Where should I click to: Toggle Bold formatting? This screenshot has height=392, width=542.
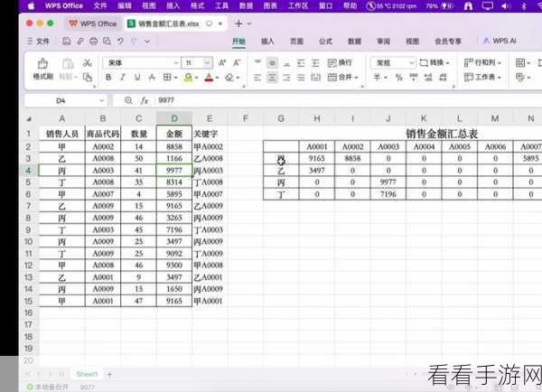click(108, 78)
